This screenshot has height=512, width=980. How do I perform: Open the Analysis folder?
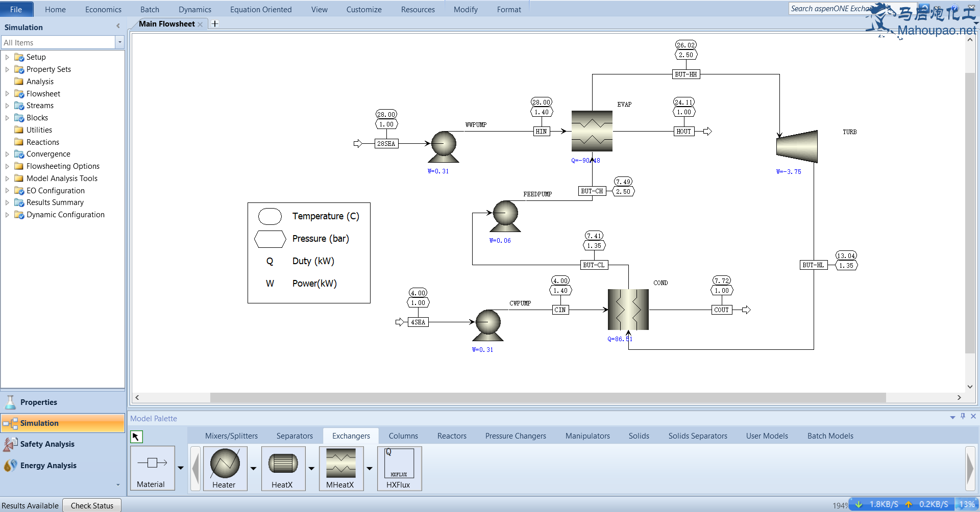[x=40, y=81]
